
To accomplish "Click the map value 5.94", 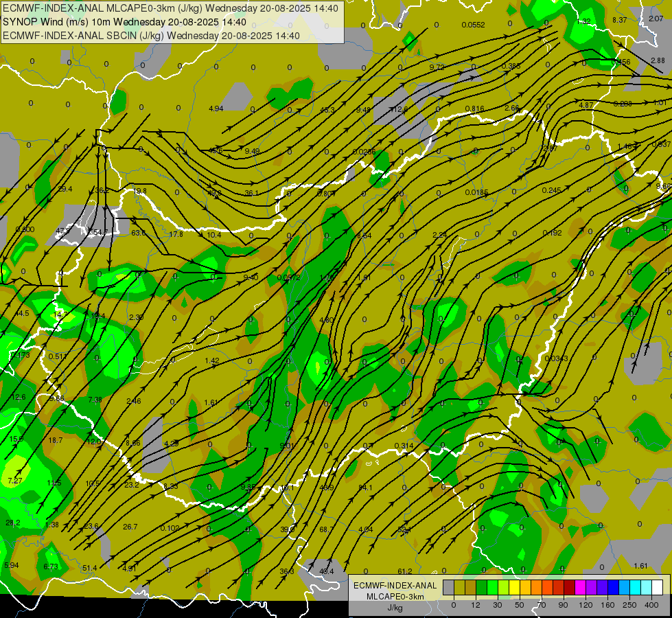I will click(x=12, y=565).
